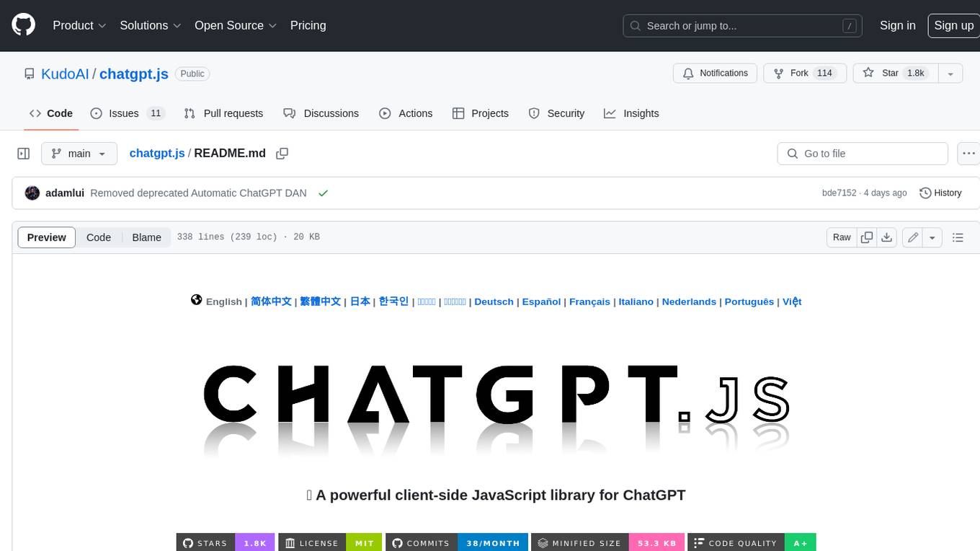This screenshot has width=980, height=551.
Task: Switch to the Insights tab
Action: coord(631,113)
